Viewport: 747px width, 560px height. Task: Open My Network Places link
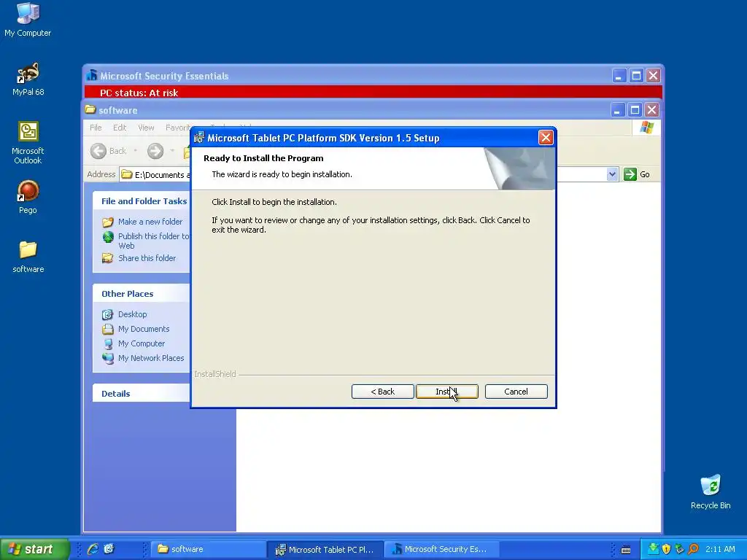(x=151, y=358)
